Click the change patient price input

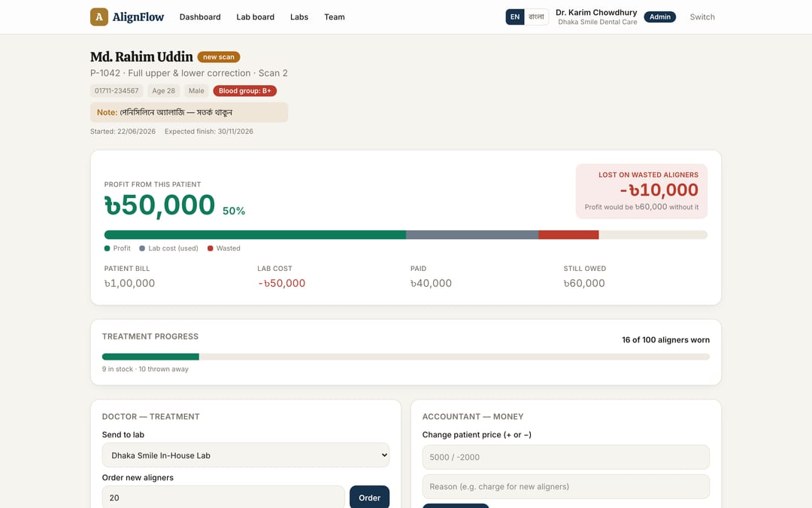pyautogui.click(x=565, y=458)
